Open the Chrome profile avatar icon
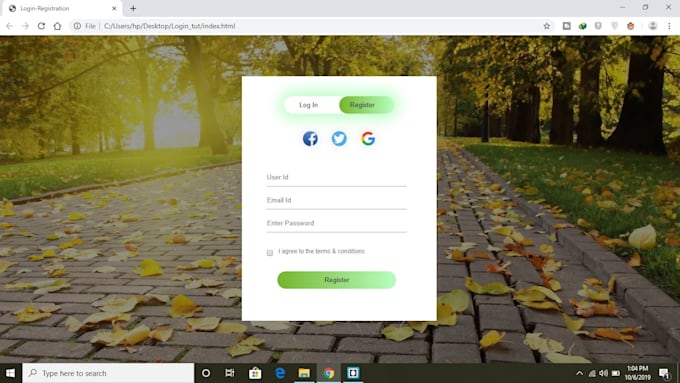Image resolution: width=680 pixels, height=383 pixels. coord(653,26)
